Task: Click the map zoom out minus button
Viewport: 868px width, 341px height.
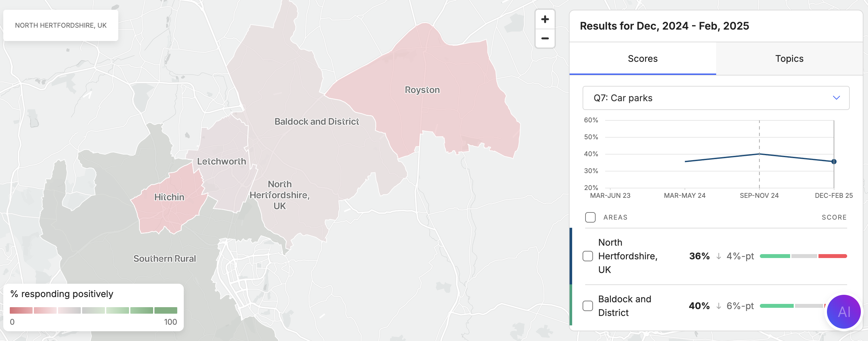Action: pyautogui.click(x=545, y=38)
